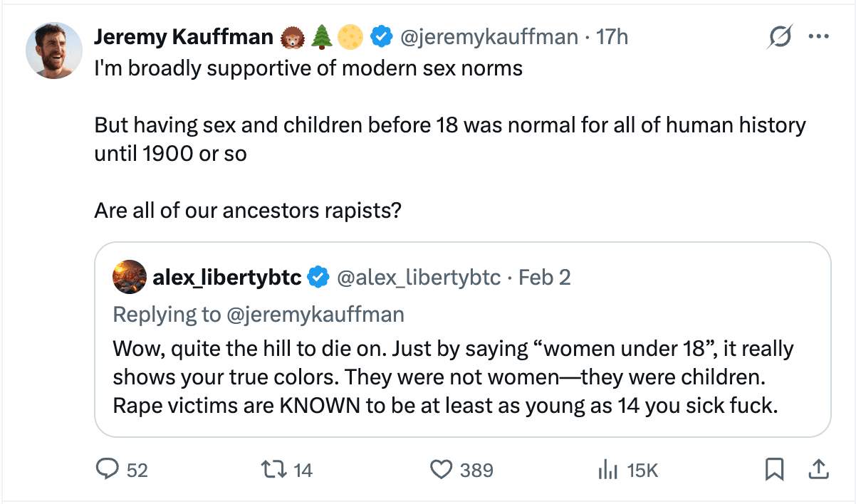Viewport: 856px width, 504px height.
Task: Click the Jeremy Kauffman display name
Action: pyautogui.click(x=183, y=36)
